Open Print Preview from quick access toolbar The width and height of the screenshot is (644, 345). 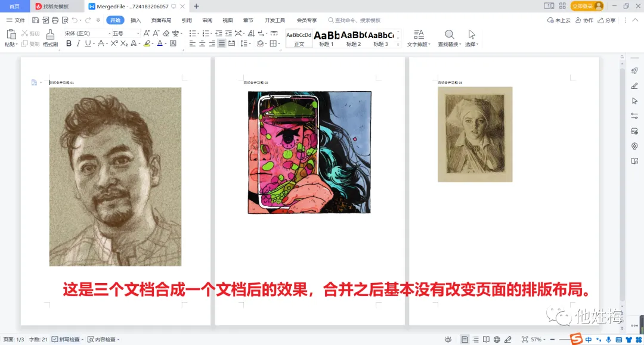click(x=65, y=20)
